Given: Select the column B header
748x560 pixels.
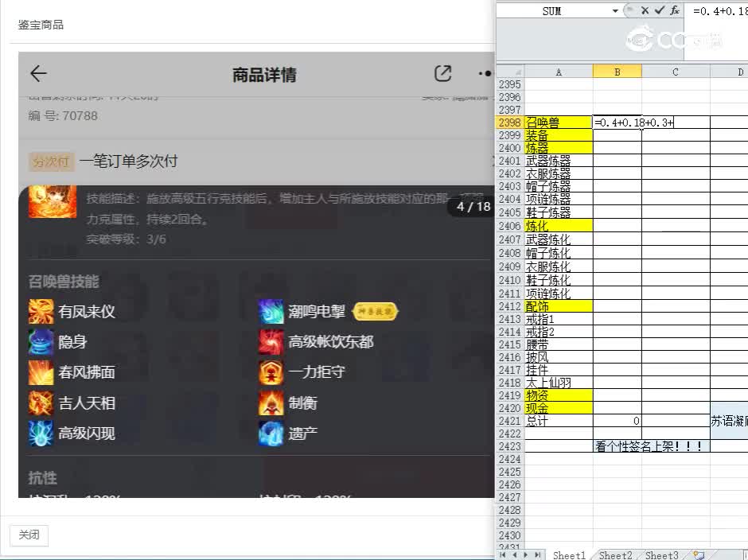Looking at the screenshot, I should pyautogui.click(x=617, y=72).
